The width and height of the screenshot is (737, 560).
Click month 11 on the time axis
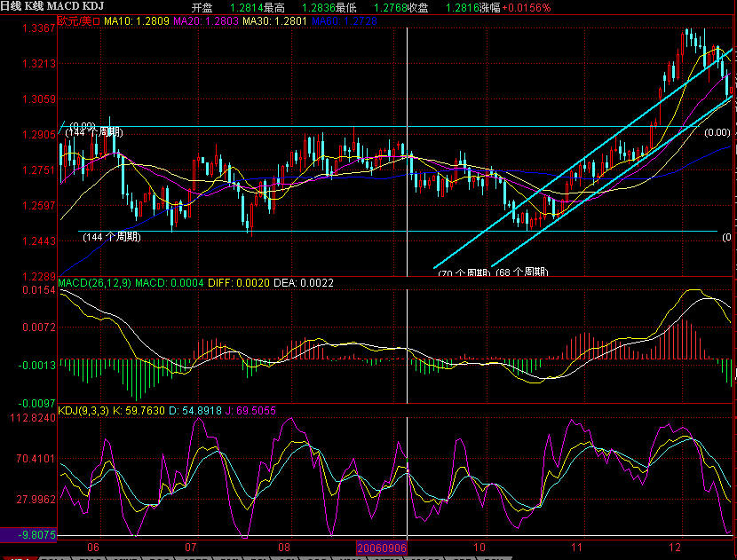pyautogui.click(x=576, y=548)
